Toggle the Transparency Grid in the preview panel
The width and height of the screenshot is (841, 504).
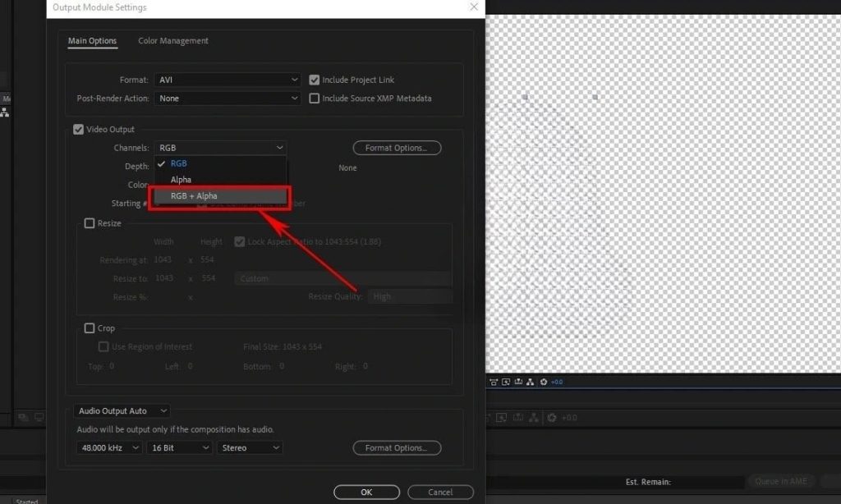(494, 382)
